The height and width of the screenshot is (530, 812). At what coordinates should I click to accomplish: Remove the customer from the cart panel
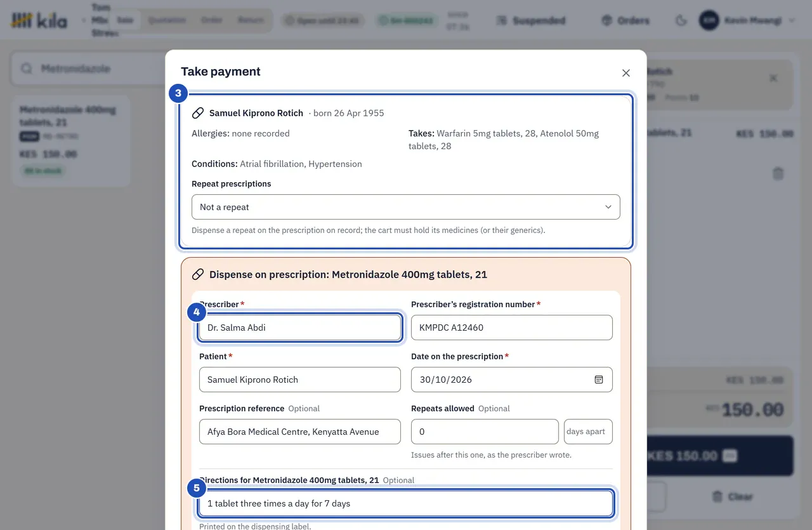click(773, 78)
